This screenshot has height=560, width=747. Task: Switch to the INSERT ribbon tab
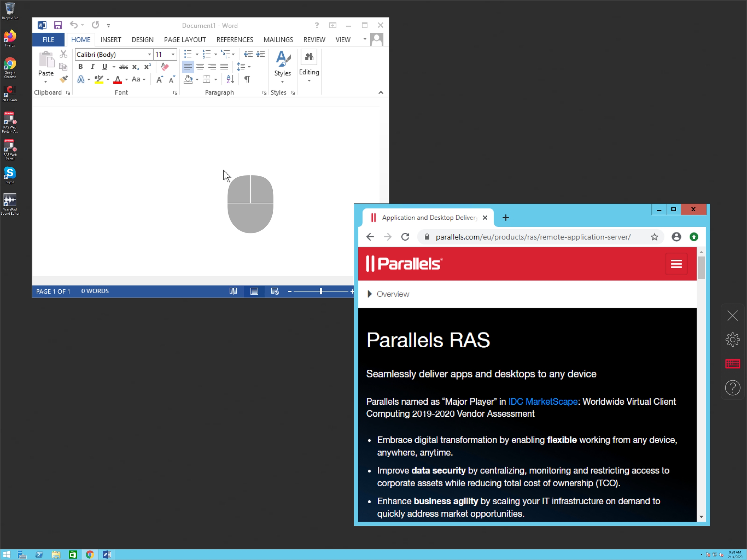click(111, 40)
